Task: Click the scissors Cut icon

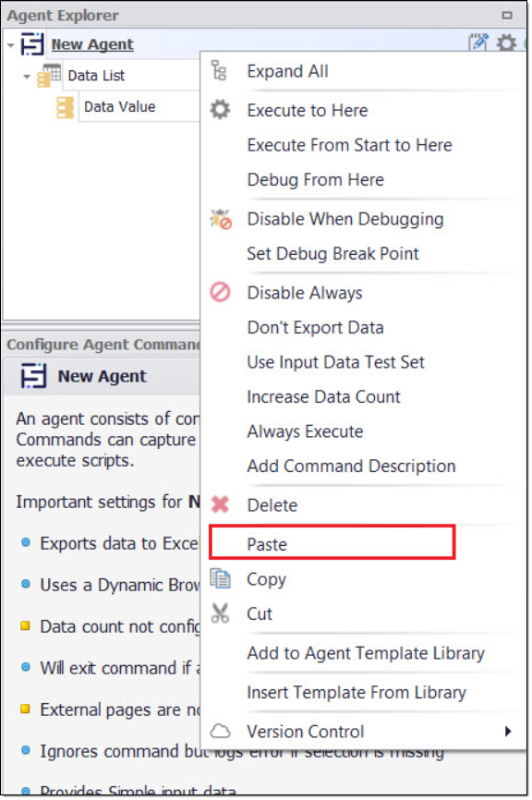Action: point(221,613)
